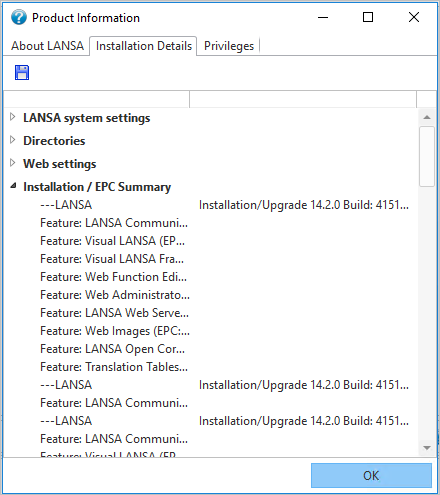This screenshot has height=495, width=440.
Task: Click the scrollbar down arrow
Action: click(427, 448)
